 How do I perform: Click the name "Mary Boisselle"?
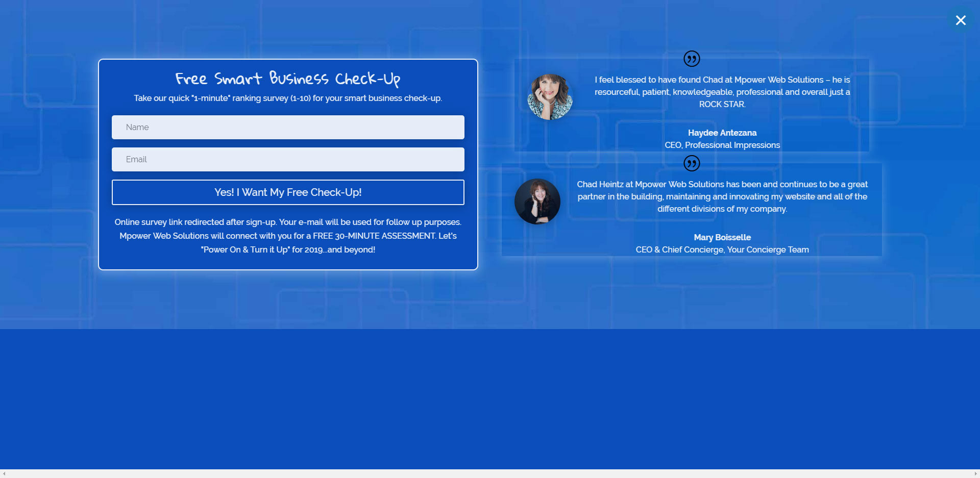tap(722, 237)
